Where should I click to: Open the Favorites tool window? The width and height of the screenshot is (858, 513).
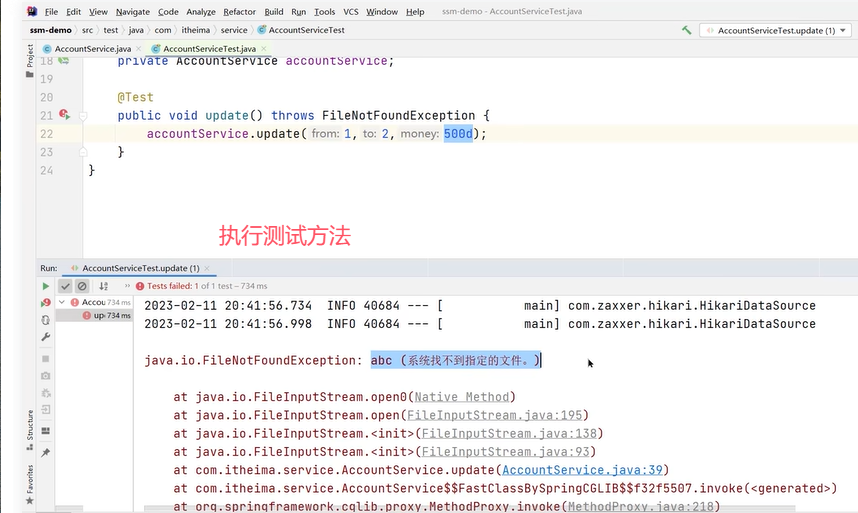[x=30, y=484]
